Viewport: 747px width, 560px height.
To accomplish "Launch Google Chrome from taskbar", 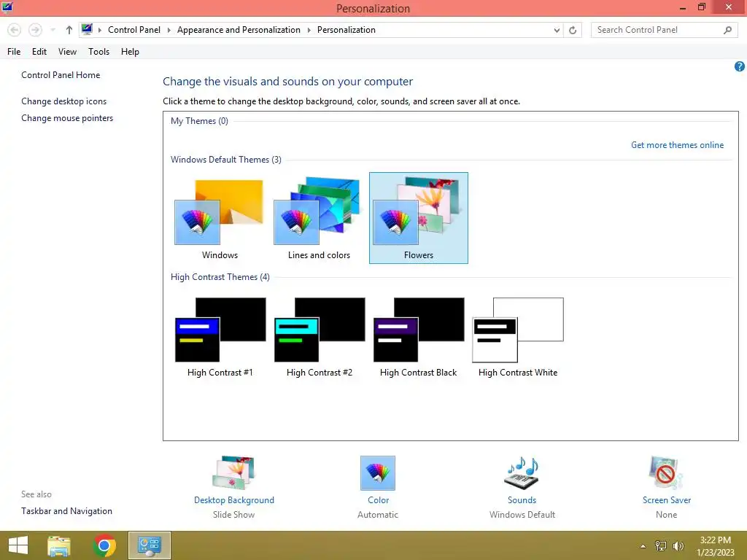I will pyautogui.click(x=104, y=545).
